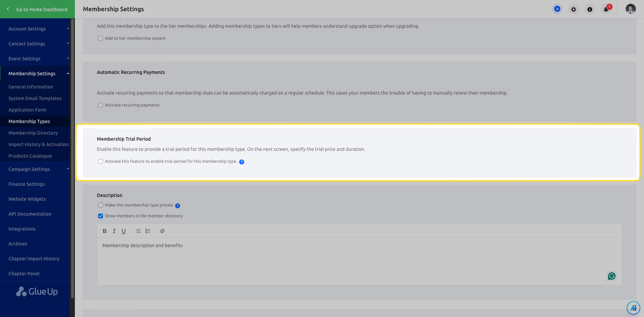Image resolution: width=644 pixels, height=317 pixels.
Task: Select Application Form menu item
Action: (27, 110)
